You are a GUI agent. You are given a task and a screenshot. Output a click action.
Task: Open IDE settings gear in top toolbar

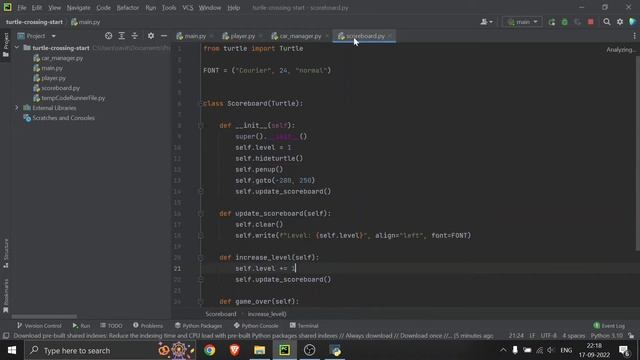(x=620, y=22)
